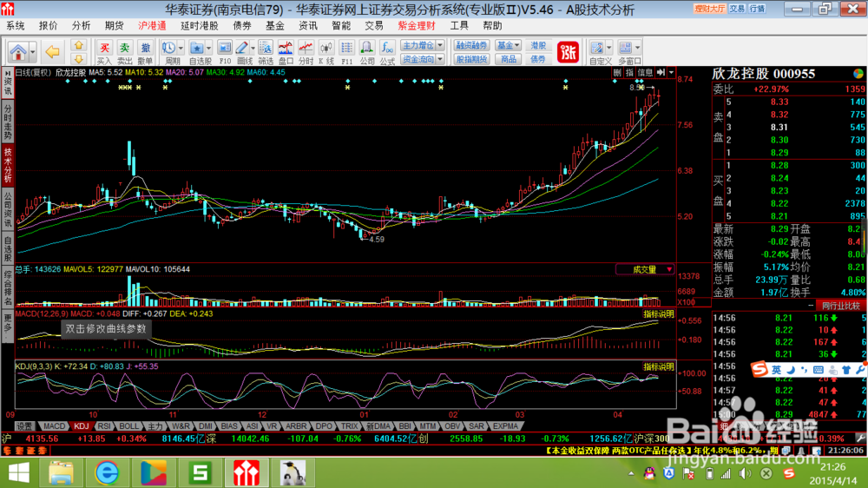Open the Sogou input method toolbar logo
The height and width of the screenshot is (488, 868).
point(759,369)
